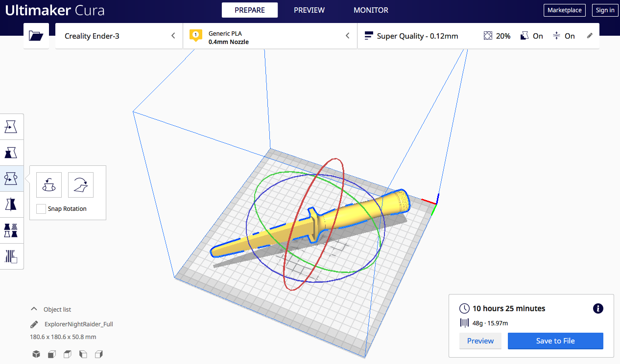This screenshot has width=620, height=364.
Task: Select the Move tool in left toolbar
Action: (11, 127)
